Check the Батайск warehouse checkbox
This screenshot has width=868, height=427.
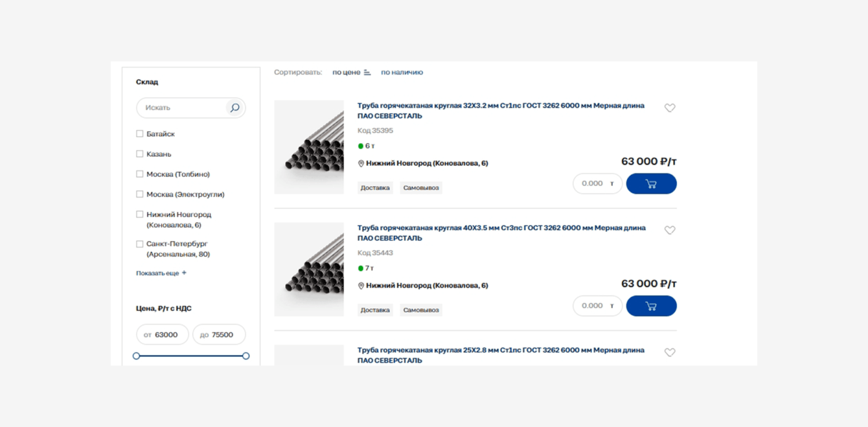(x=140, y=134)
